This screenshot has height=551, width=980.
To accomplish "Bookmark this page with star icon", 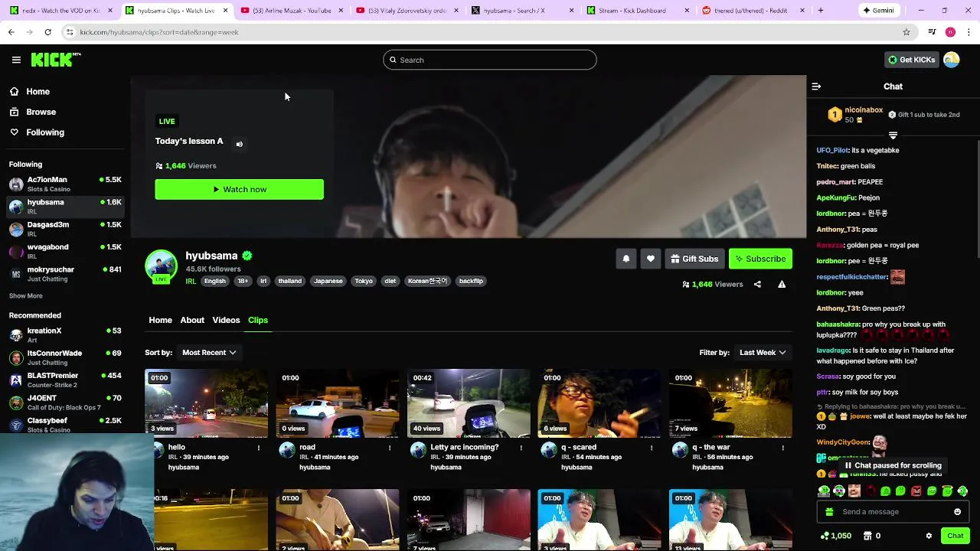I will (x=906, y=32).
